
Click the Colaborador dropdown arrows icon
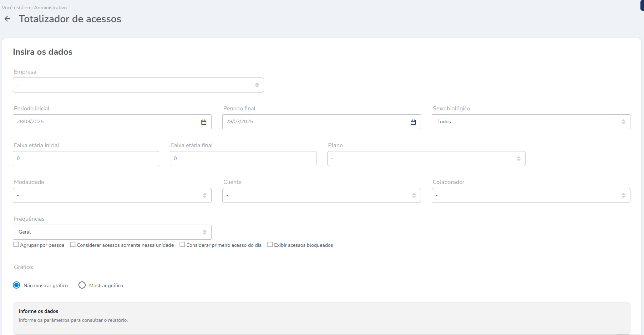(623, 195)
